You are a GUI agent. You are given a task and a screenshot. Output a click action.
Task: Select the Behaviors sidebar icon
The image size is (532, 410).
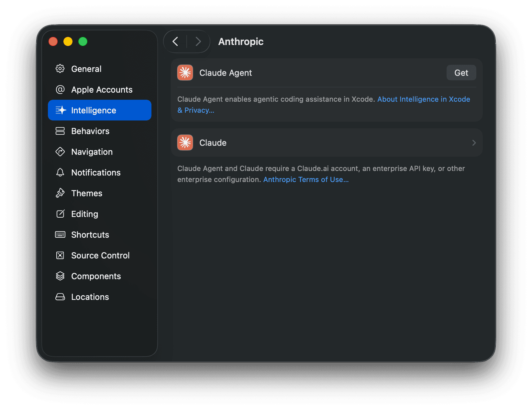[60, 131]
